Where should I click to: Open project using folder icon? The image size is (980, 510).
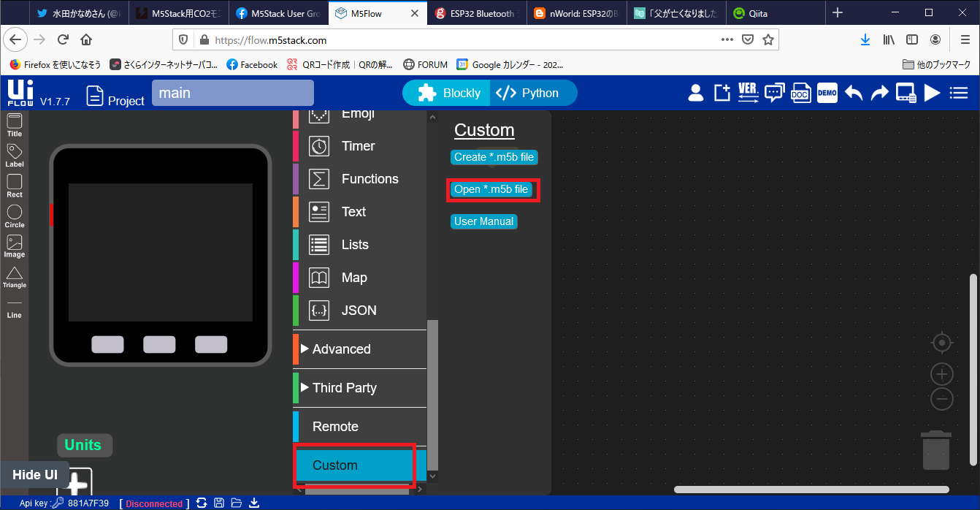coord(237,503)
